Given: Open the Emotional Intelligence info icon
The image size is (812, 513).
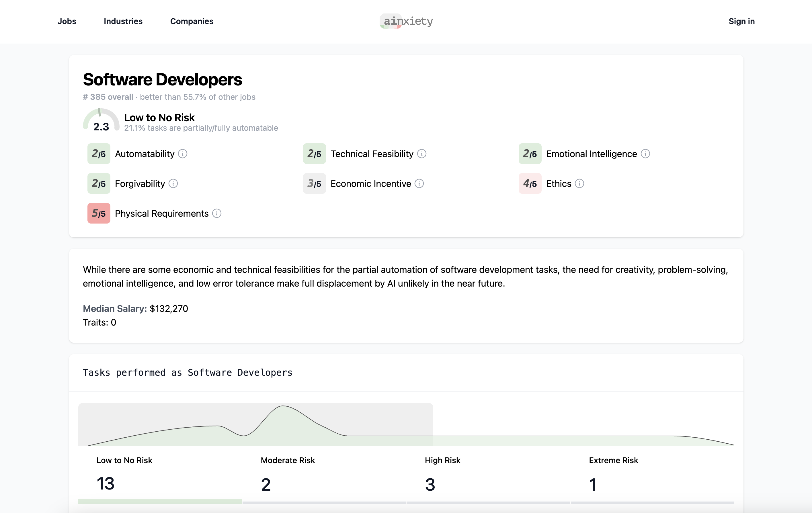Looking at the screenshot, I should click(645, 154).
